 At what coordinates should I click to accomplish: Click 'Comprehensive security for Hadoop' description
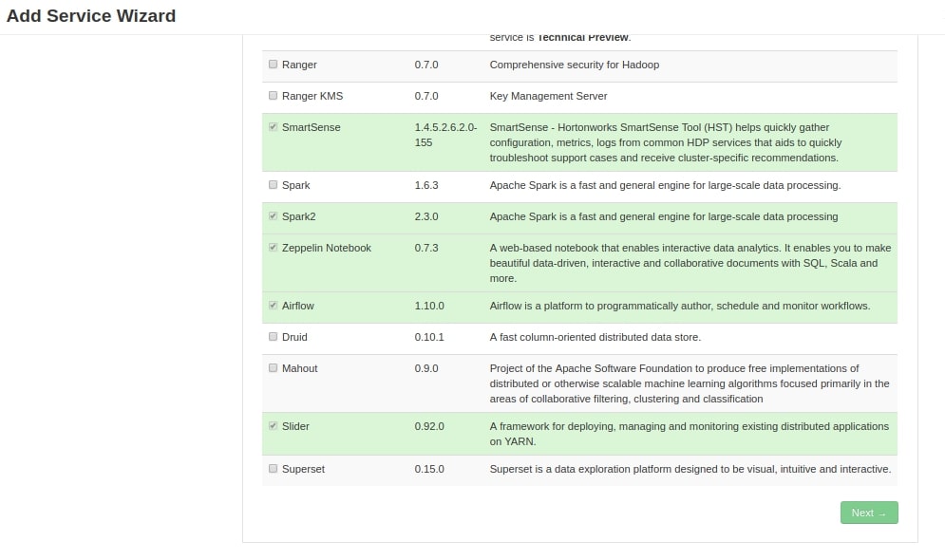click(x=575, y=65)
